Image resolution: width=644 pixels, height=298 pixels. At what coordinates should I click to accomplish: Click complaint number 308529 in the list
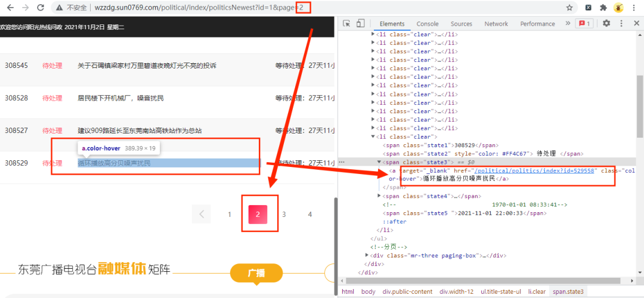click(x=17, y=163)
